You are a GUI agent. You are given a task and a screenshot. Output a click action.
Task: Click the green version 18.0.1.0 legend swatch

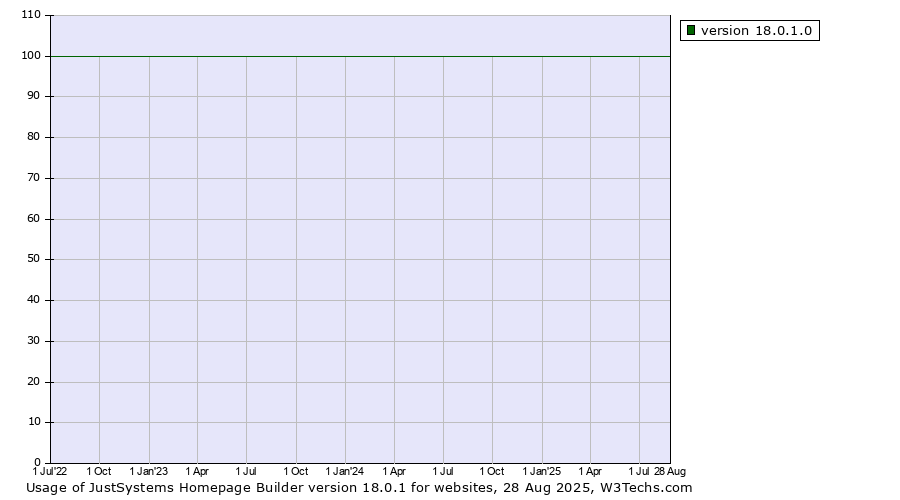coord(690,30)
